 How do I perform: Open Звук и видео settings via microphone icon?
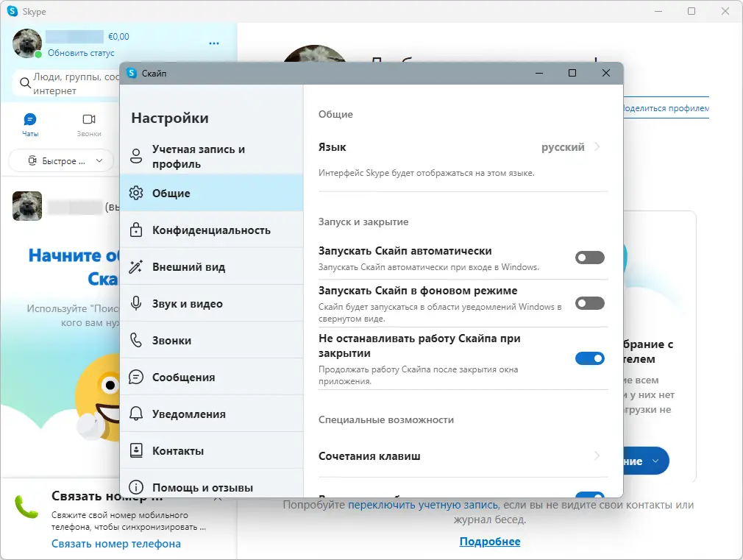pos(136,302)
